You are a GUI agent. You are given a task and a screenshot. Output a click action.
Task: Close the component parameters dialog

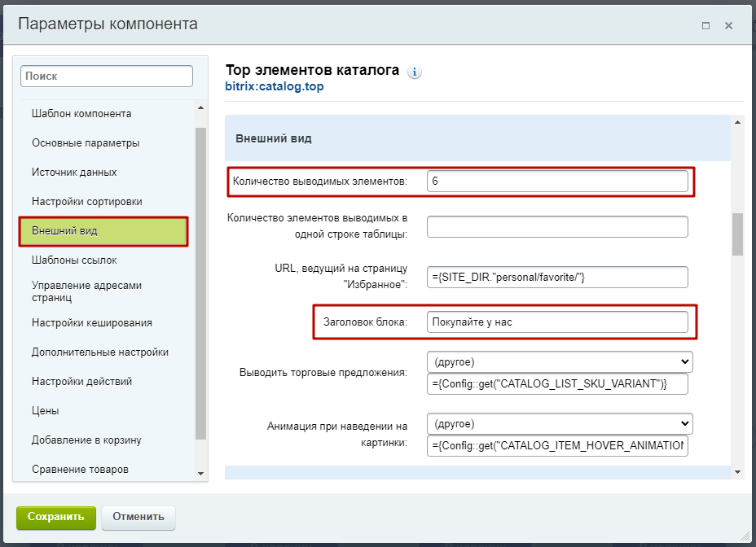coord(728,25)
